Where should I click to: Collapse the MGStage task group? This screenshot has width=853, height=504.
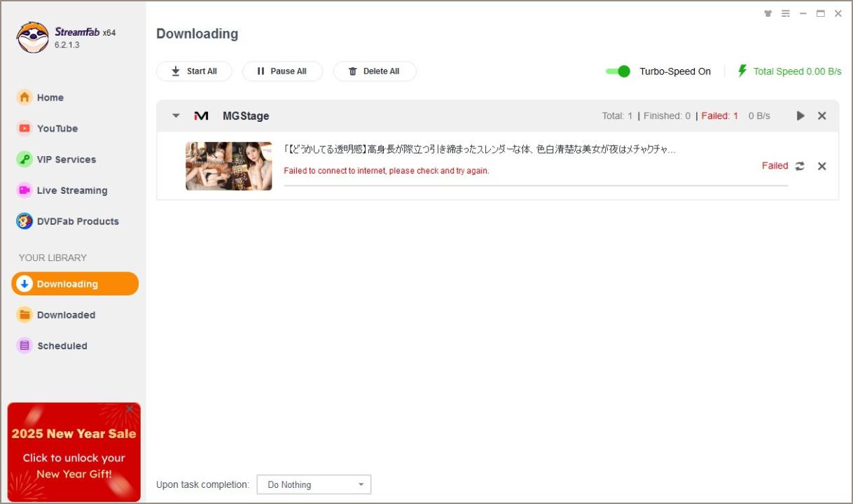(x=176, y=116)
